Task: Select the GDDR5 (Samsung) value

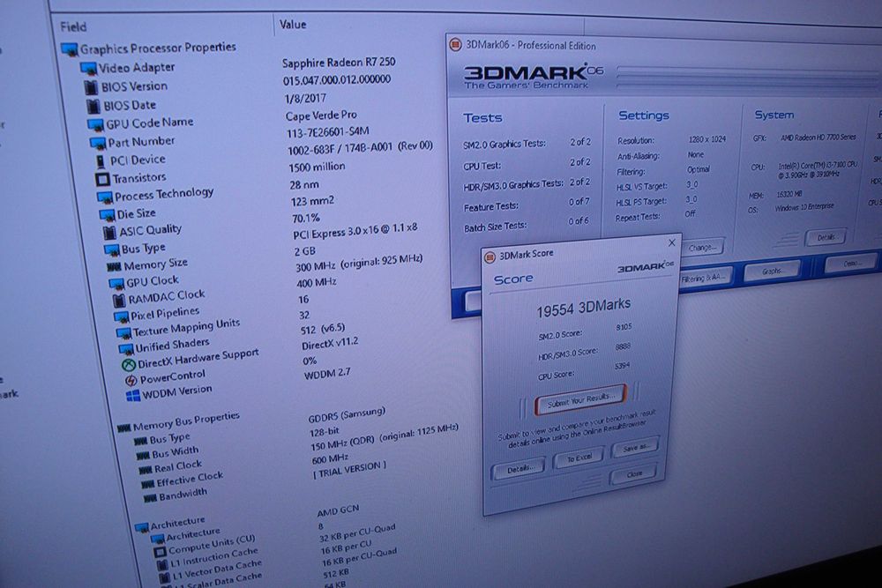Action: [347, 415]
